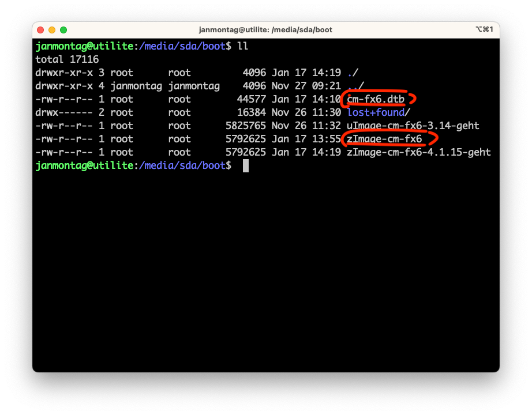Viewport: 532px width, 415px height.
Task: Click the file size 5825765 for uImage
Action: click(x=247, y=126)
